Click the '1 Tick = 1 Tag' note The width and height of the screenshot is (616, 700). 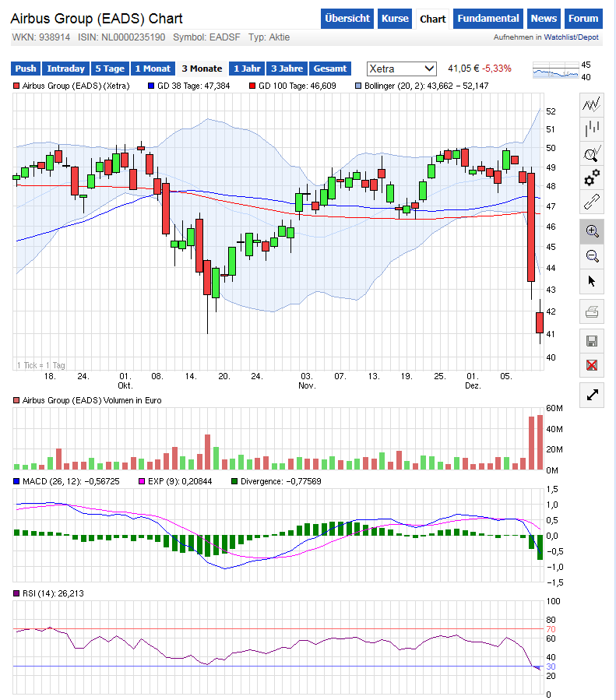[41, 365]
